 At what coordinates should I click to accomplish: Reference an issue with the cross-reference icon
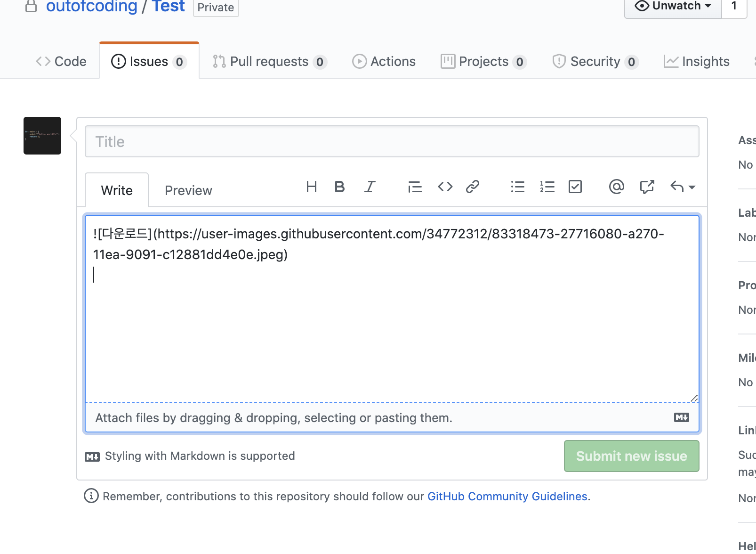(x=647, y=187)
